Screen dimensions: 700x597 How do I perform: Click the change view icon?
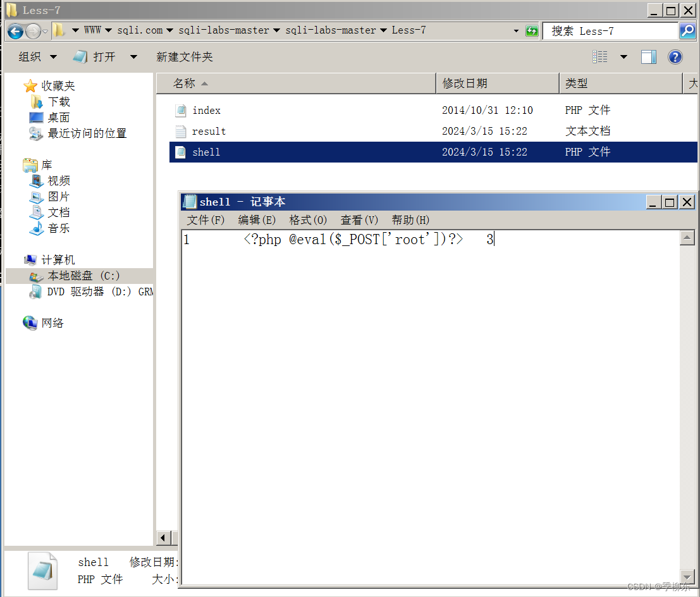(599, 57)
